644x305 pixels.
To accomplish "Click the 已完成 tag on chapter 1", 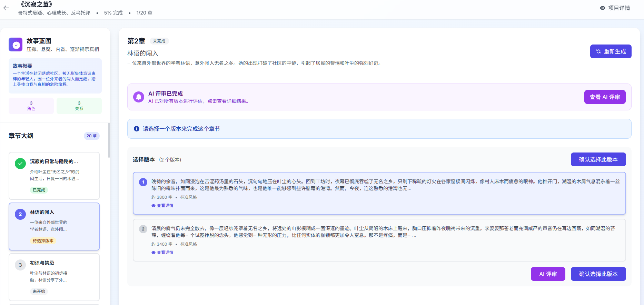I will tap(39, 190).
